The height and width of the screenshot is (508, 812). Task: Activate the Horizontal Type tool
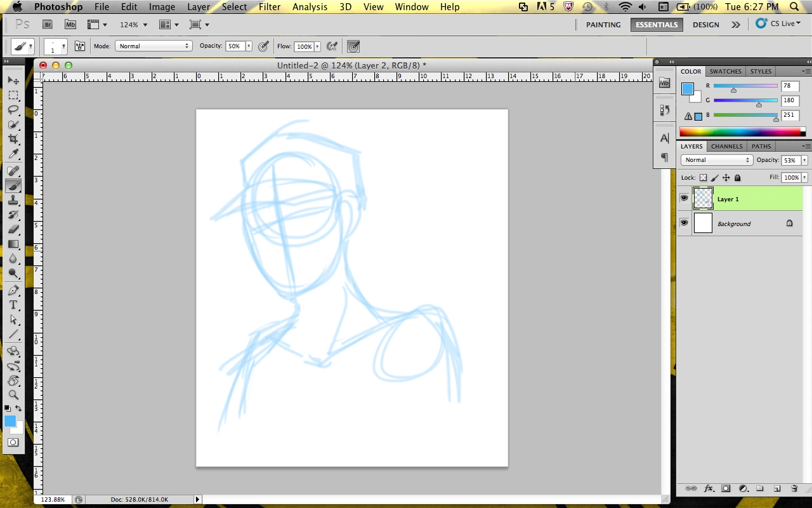tap(13, 305)
